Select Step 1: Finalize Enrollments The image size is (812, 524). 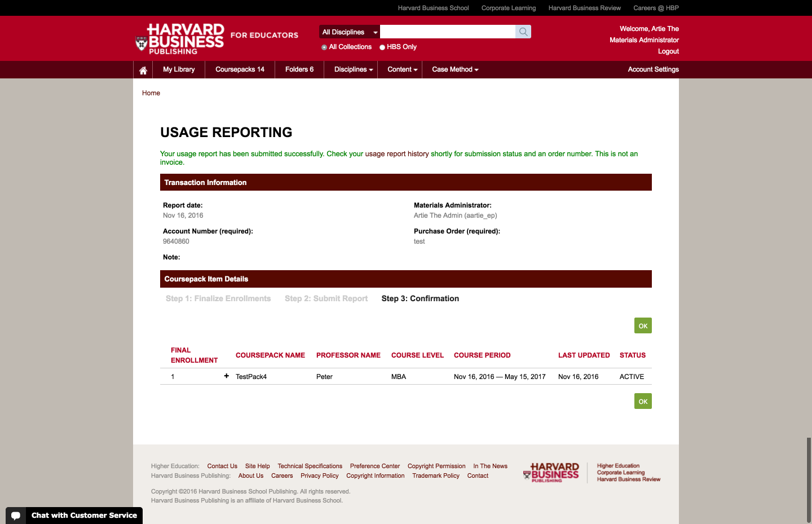pos(218,298)
